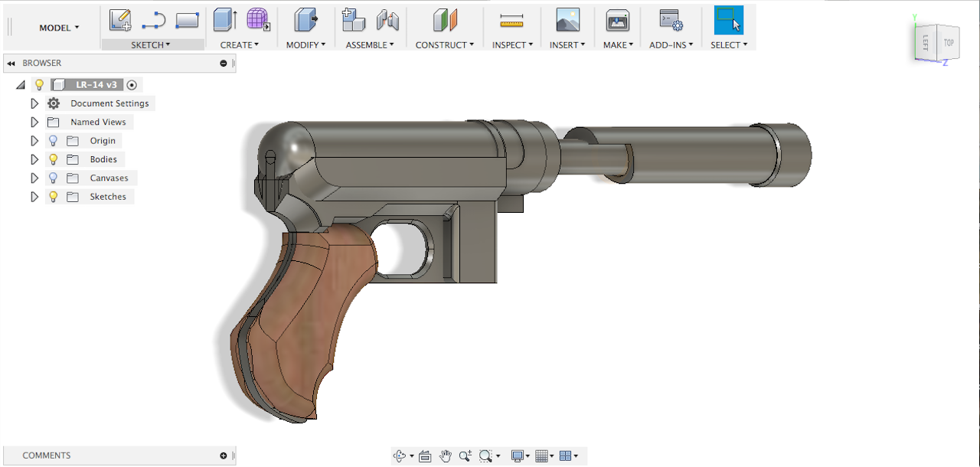Click the TOP face of ViewCube
980x467 pixels.
(949, 43)
